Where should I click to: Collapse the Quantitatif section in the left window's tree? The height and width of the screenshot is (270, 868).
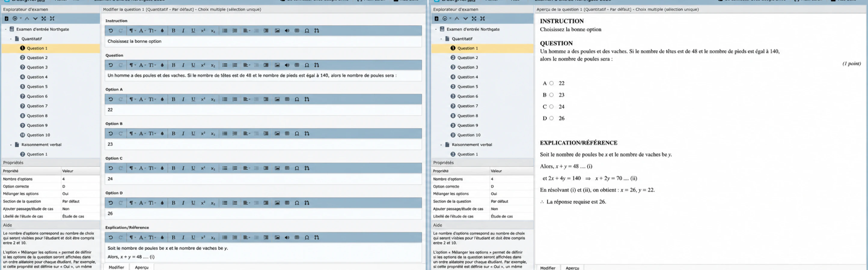[x=11, y=39]
